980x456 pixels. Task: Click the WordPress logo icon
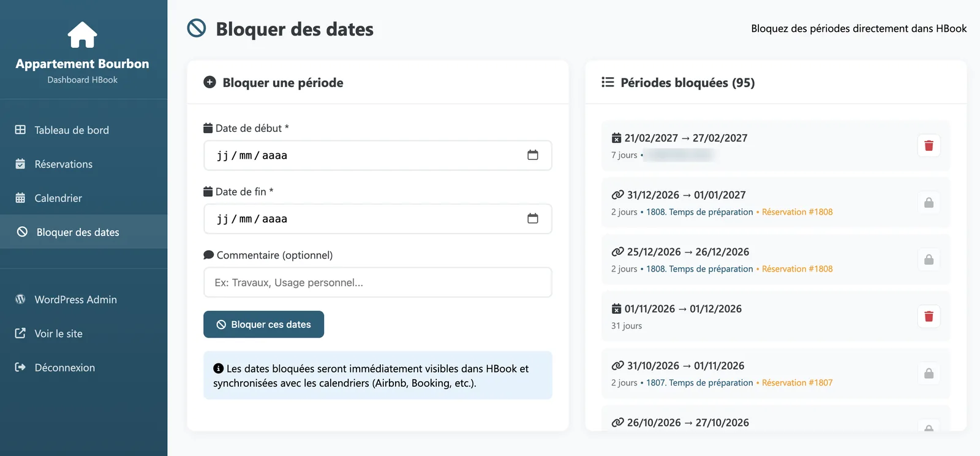pos(20,299)
